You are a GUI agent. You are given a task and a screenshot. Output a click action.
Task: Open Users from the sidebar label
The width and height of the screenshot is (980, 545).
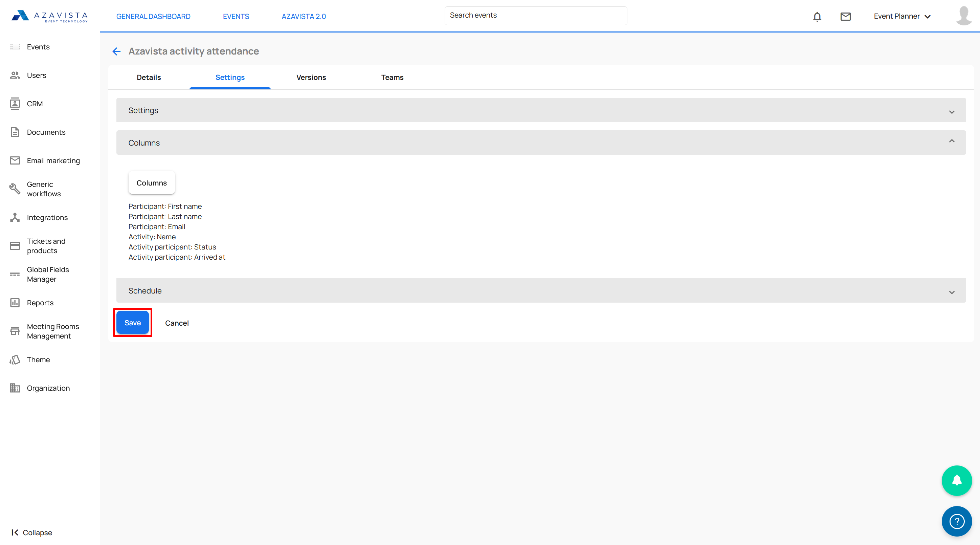(37, 75)
